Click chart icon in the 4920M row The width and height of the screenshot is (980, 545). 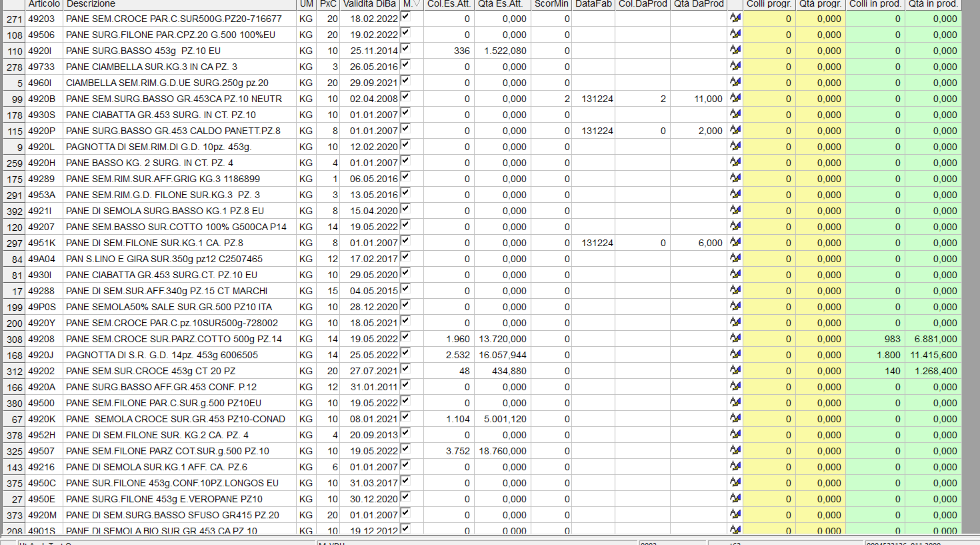click(x=735, y=514)
